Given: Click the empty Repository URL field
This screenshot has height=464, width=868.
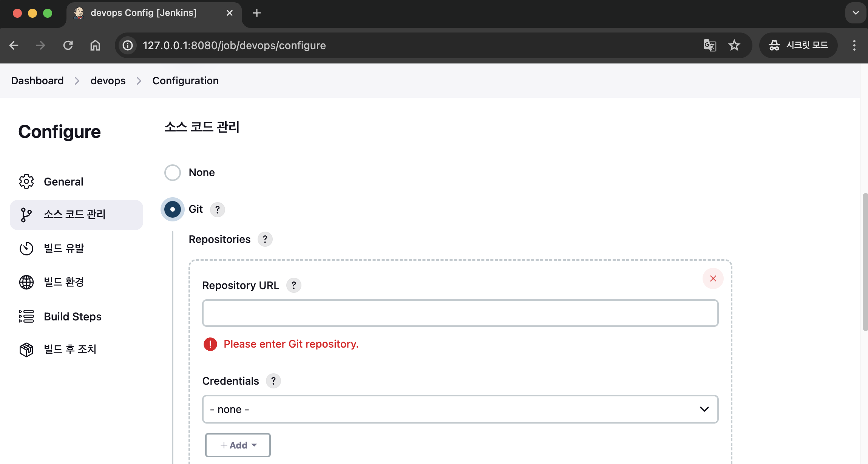Looking at the screenshot, I should pyautogui.click(x=460, y=313).
